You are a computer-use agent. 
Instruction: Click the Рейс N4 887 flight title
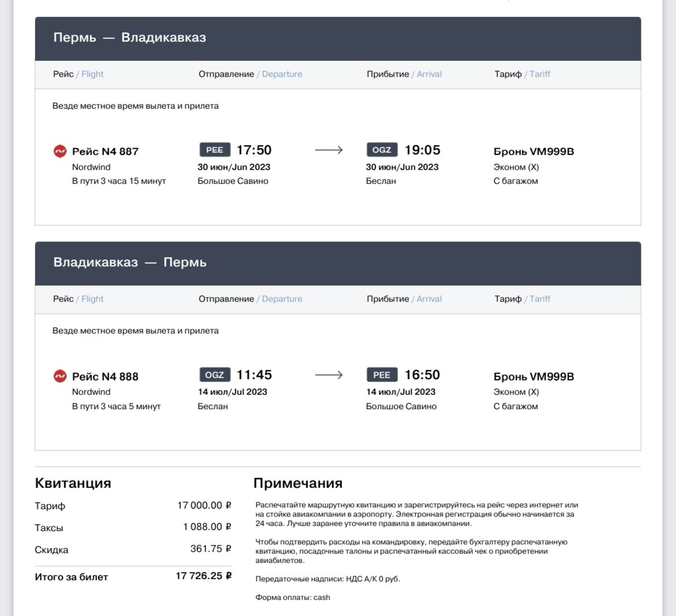(105, 151)
